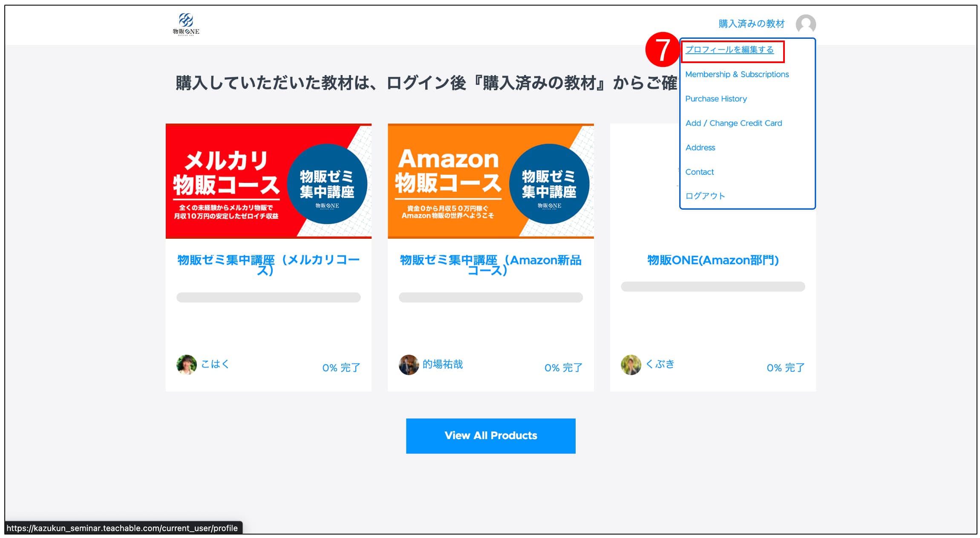This screenshot has height=538, width=980.
Task: Click the こはく author name
Action: (x=215, y=364)
